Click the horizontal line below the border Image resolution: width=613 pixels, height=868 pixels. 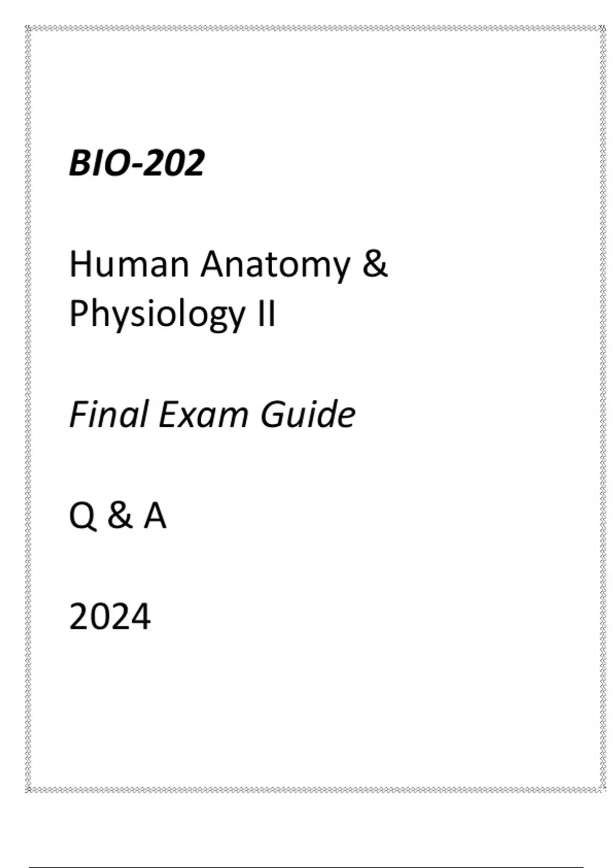click(306, 866)
